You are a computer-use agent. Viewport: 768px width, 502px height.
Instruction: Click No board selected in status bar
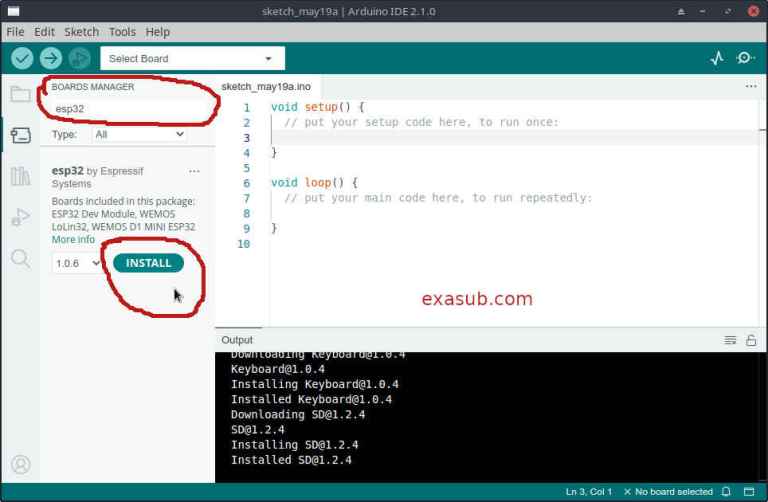pyautogui.click(x=669, y=491)
